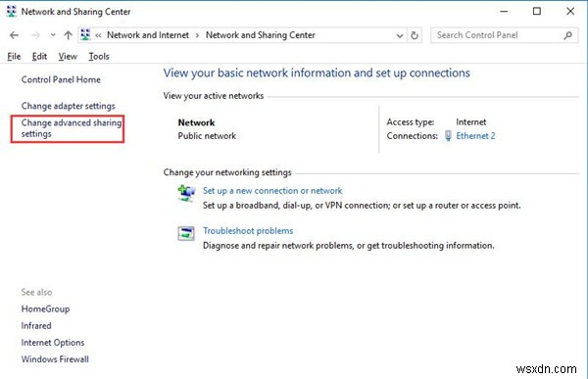Minimize the Network and Sharing Center window
Screen dimensions: 588x379
click(x=504, y=12)
